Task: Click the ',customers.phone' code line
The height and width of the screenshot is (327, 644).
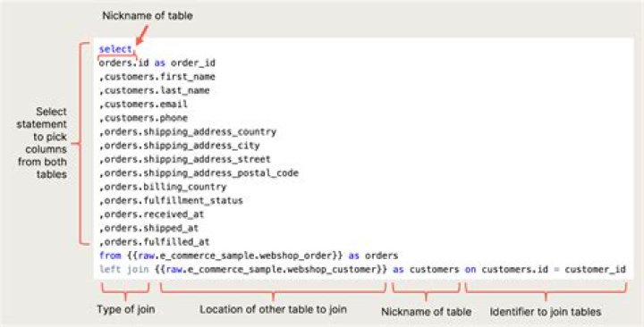Action: coord(143,118)
